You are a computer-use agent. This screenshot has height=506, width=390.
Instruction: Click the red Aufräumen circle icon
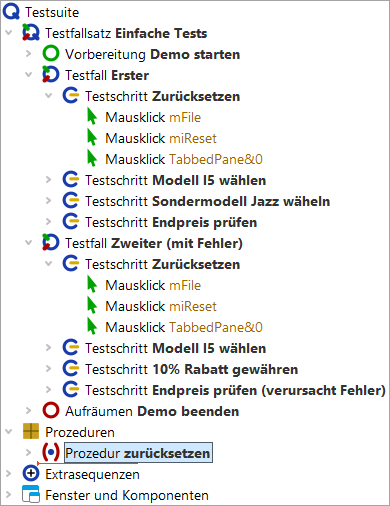pyautogui.click(x=51, y=411)
